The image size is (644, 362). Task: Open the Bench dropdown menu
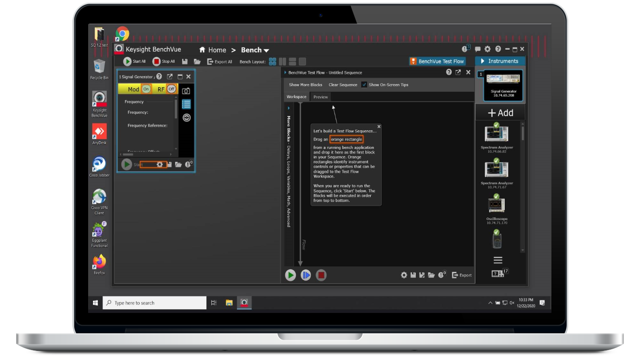tap(255, 50)
